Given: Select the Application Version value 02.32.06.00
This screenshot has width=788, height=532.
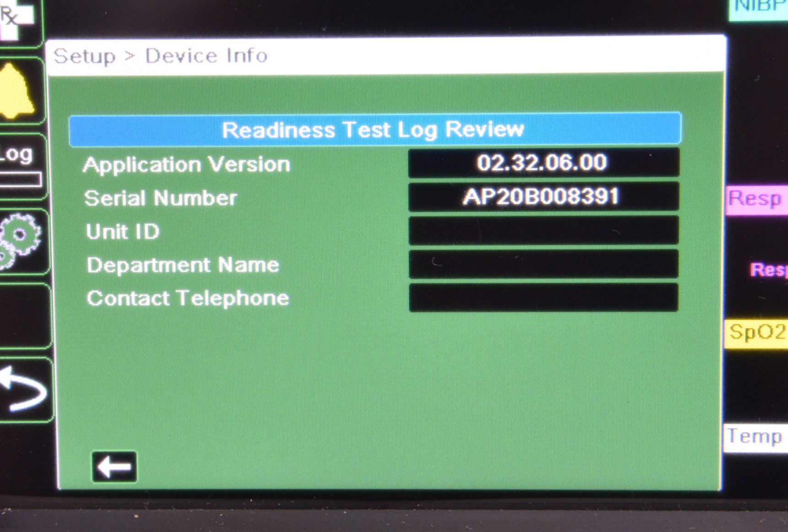Looking at the screenshot, I should point(543,163).
